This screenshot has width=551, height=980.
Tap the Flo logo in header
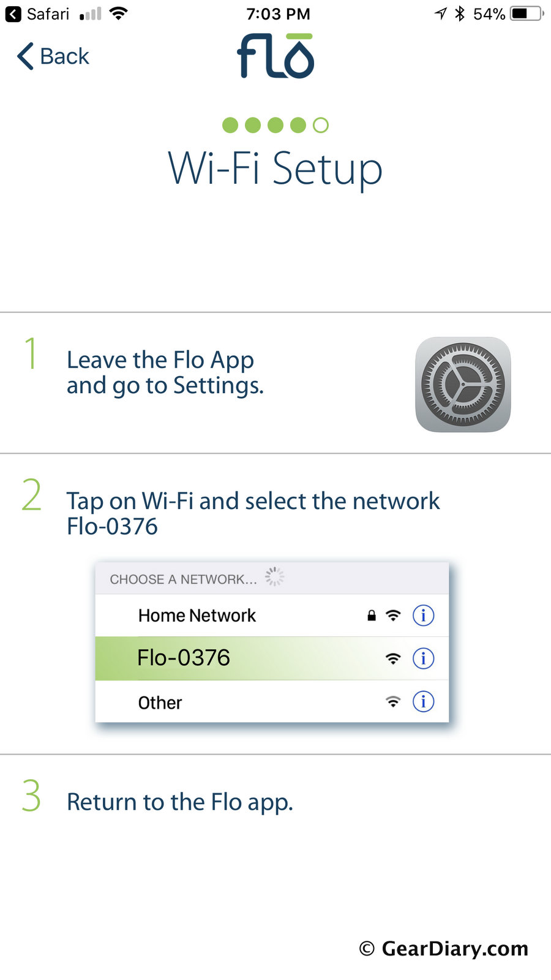click(275, 56)
